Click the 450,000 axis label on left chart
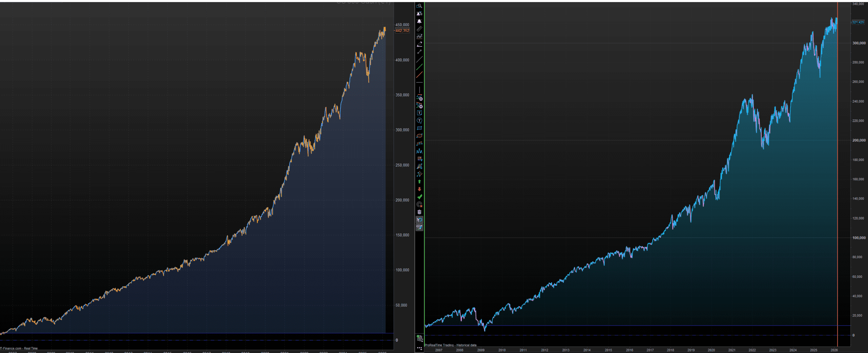The width and height of the screenshot is (868, 353). [402, 25]
